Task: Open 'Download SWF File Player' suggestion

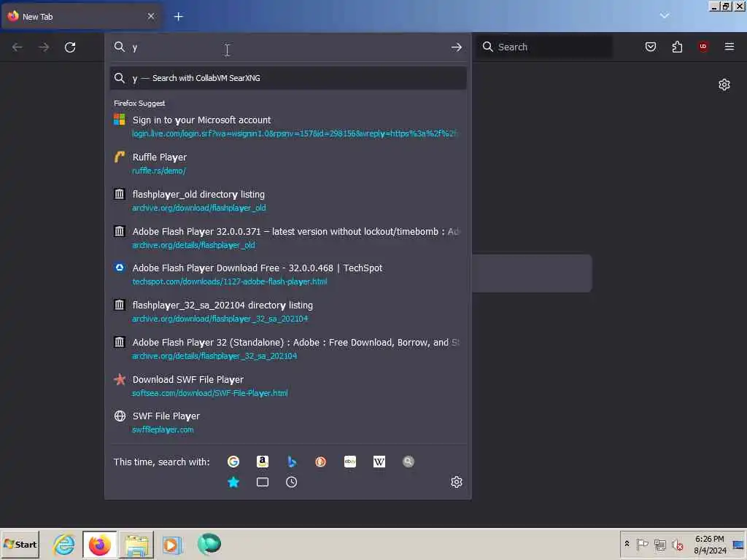Action: point(287,386)
